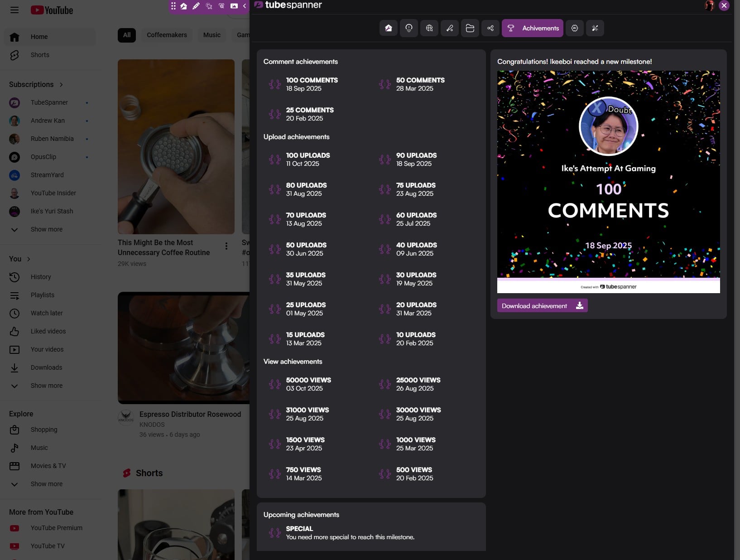Open Shorts in sidebar
The width and height of the screenshot is (740, 560).
tap(50, 55)
